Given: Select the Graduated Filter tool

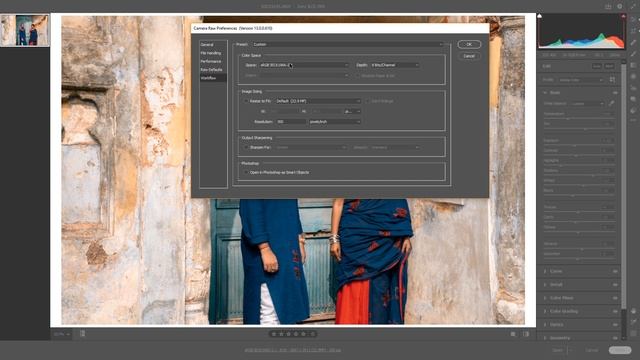Looking at the screenshot, I should [x=633, y=65].
